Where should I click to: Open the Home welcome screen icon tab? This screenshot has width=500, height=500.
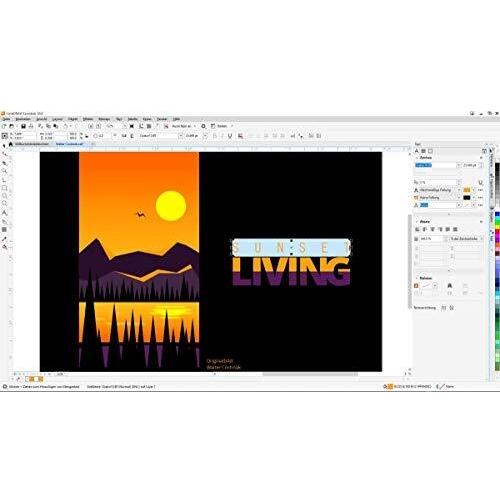coord(11,144)
